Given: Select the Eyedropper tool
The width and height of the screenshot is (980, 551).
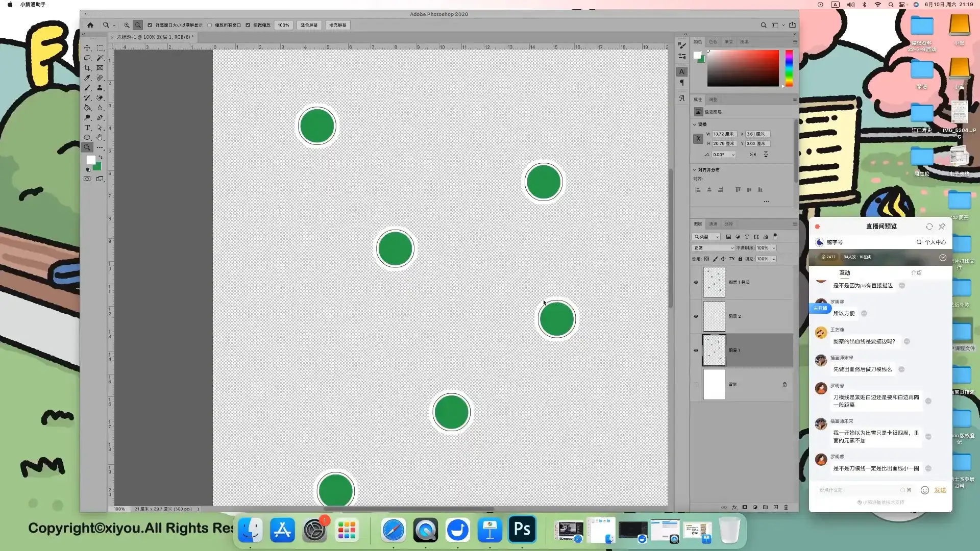Looking at the screenshot, I should pos(87,78).
